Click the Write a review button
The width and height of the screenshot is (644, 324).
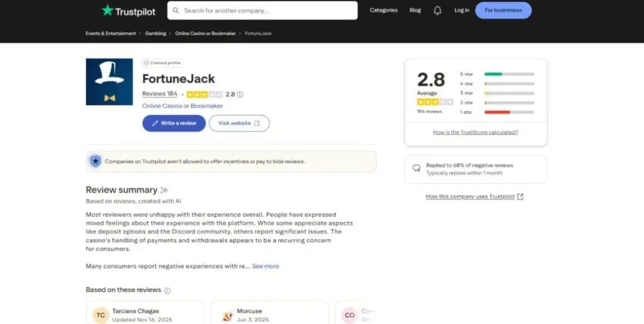174,123
